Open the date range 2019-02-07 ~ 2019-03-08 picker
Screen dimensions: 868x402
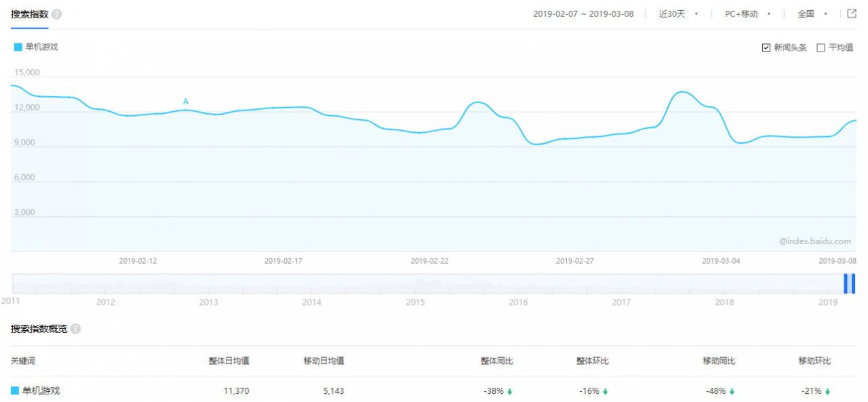point(583,14)
